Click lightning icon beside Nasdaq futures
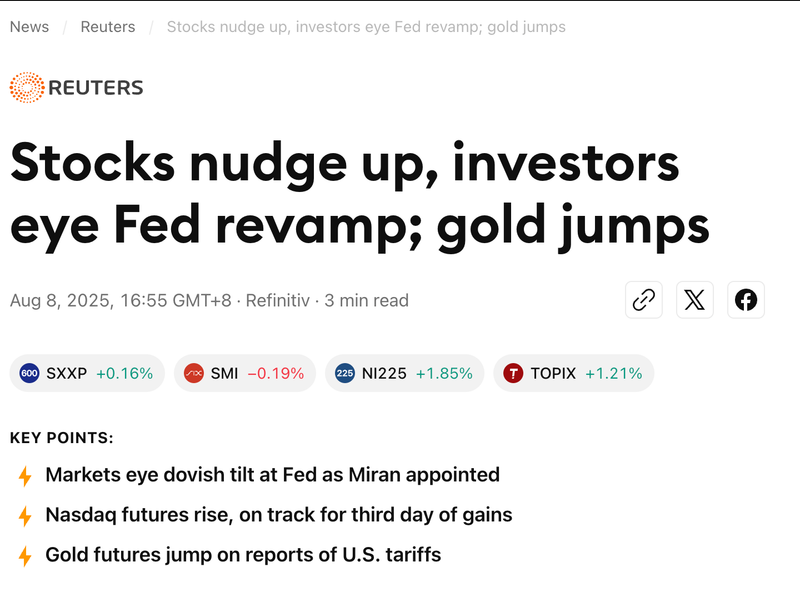 [25, 516]
